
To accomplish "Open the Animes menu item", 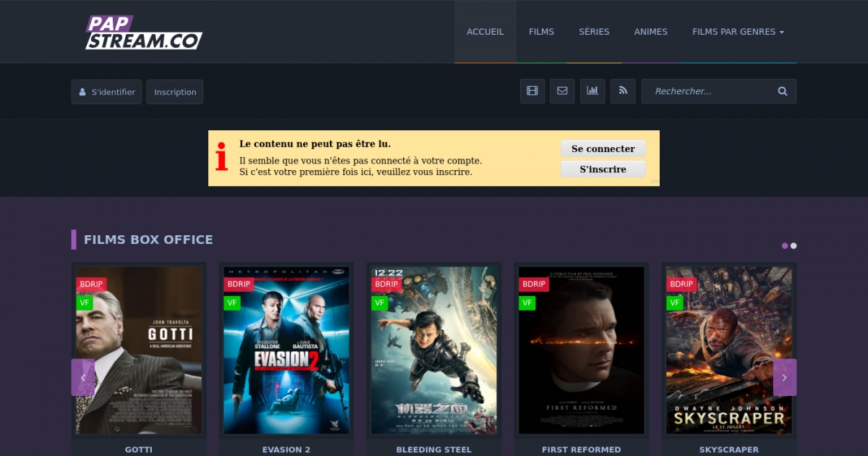I will click(651, 32).
